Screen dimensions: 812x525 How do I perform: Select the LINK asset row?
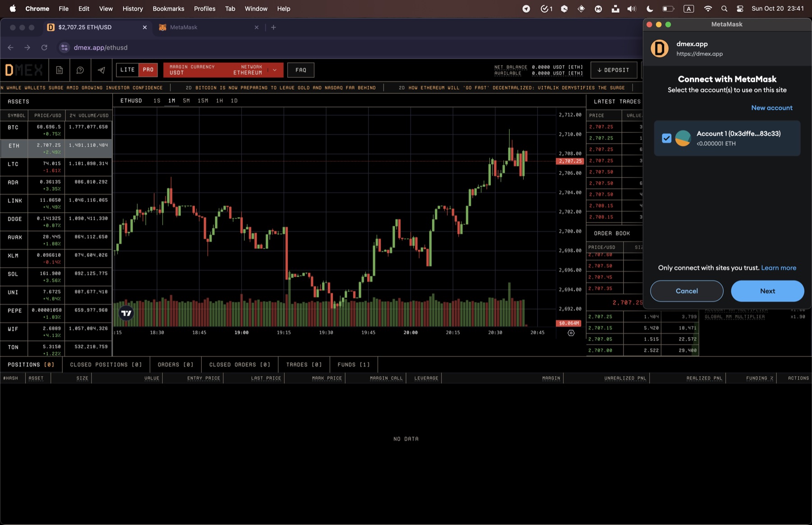coord(56,203)
